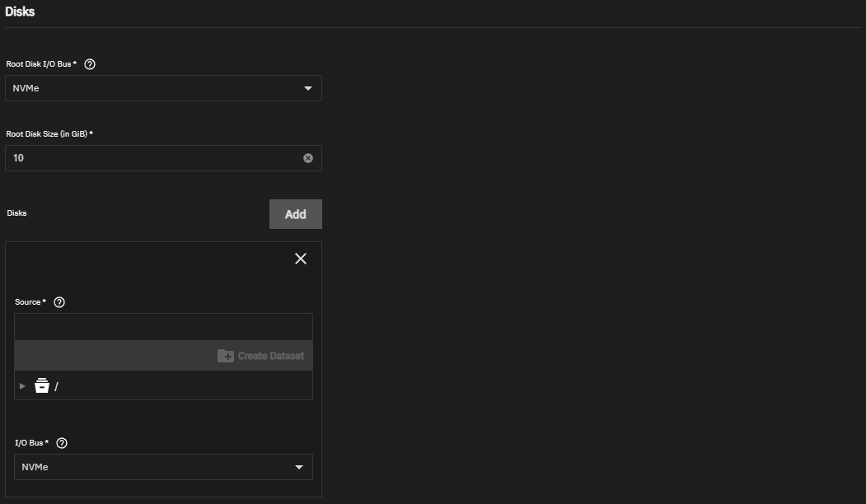866x504 pixels.
Task: Show help for the Source field
Action: tap(59, 302)
